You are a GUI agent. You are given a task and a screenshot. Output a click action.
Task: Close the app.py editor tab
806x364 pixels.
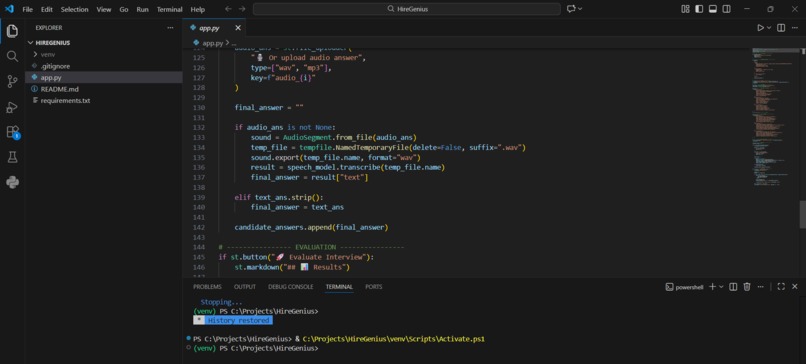point(237,28)
